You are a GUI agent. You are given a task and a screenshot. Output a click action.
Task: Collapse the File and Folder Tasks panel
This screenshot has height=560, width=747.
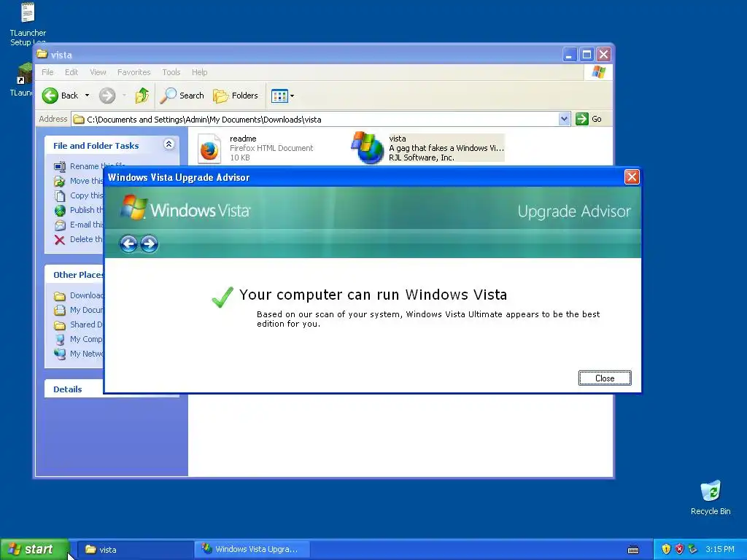[169, 144]
